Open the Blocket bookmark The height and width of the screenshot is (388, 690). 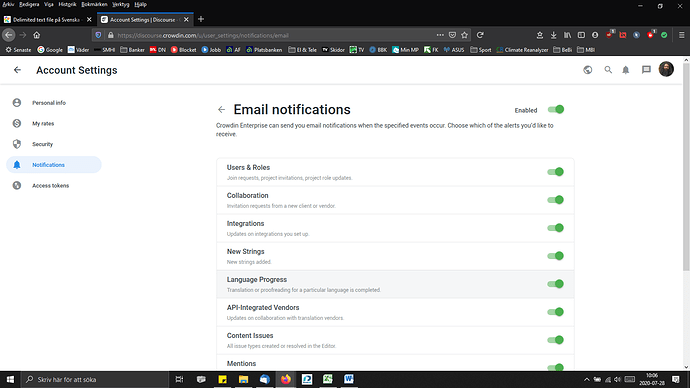point(184,50)
